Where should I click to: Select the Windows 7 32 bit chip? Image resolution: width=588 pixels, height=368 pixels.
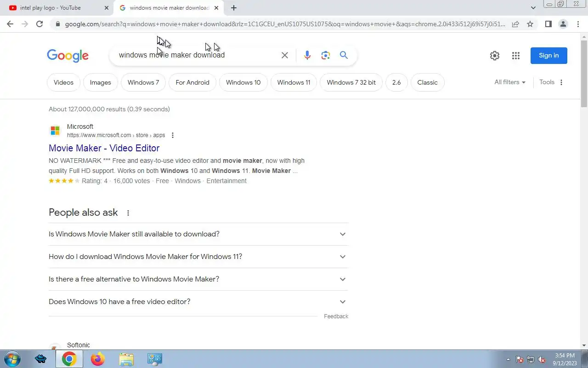pyautogui.click(x=351, y=83)
